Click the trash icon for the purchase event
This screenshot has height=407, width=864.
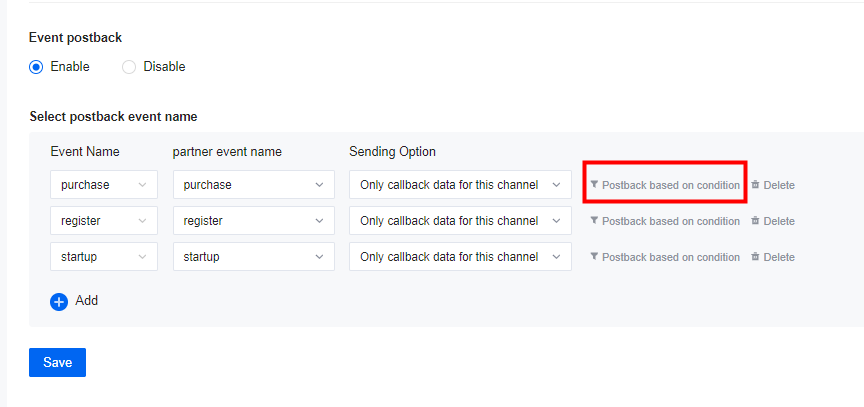[755, 185]
